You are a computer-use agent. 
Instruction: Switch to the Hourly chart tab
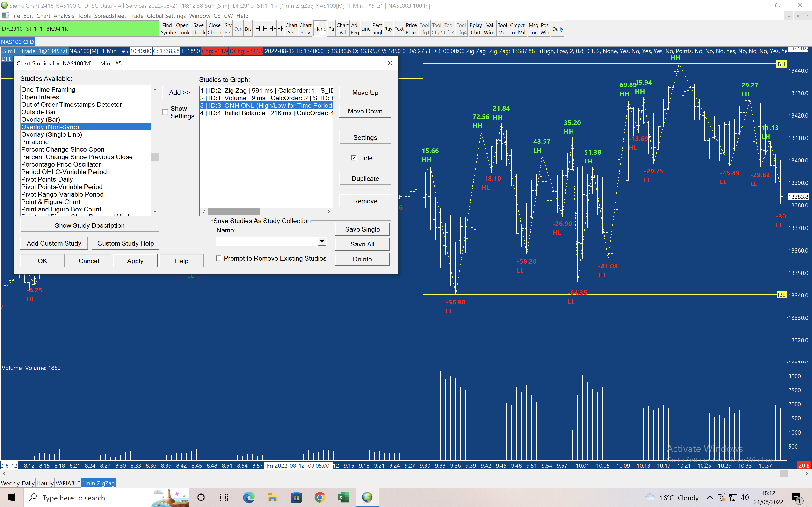[45, 483]
